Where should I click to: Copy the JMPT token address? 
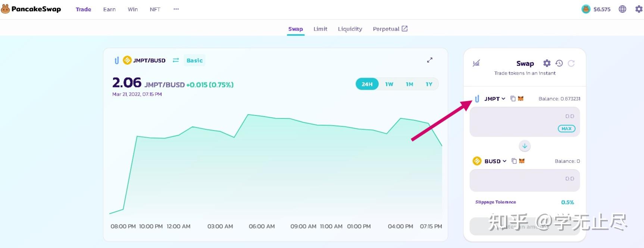tap(513, 99)
